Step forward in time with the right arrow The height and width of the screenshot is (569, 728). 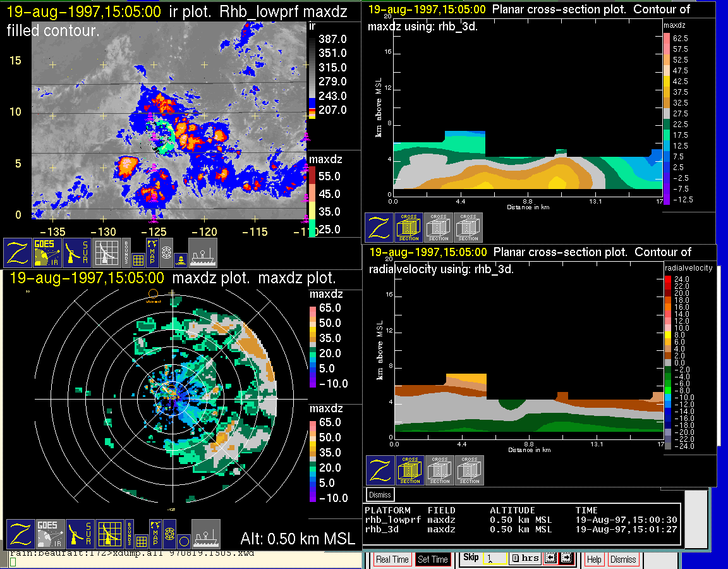pyautogui.click(x=566, y=559)
